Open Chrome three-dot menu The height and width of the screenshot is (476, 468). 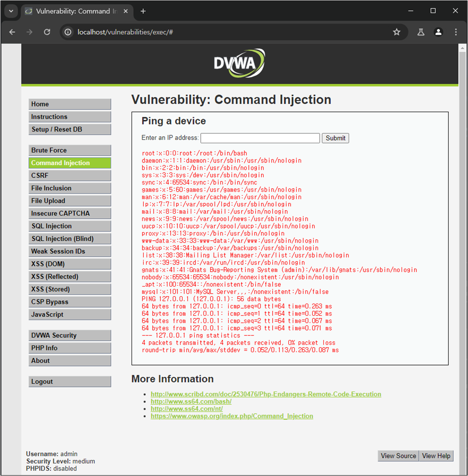click(456, 32)
